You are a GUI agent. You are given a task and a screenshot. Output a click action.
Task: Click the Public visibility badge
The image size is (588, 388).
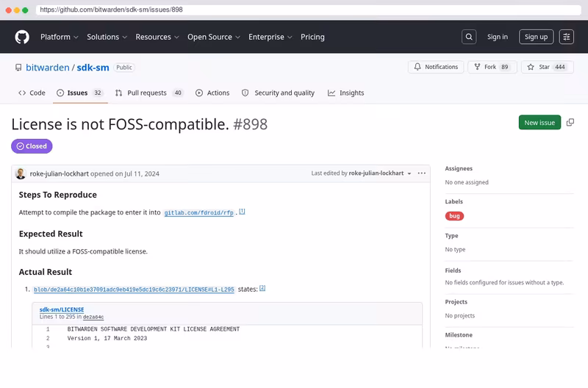(124, 68)
